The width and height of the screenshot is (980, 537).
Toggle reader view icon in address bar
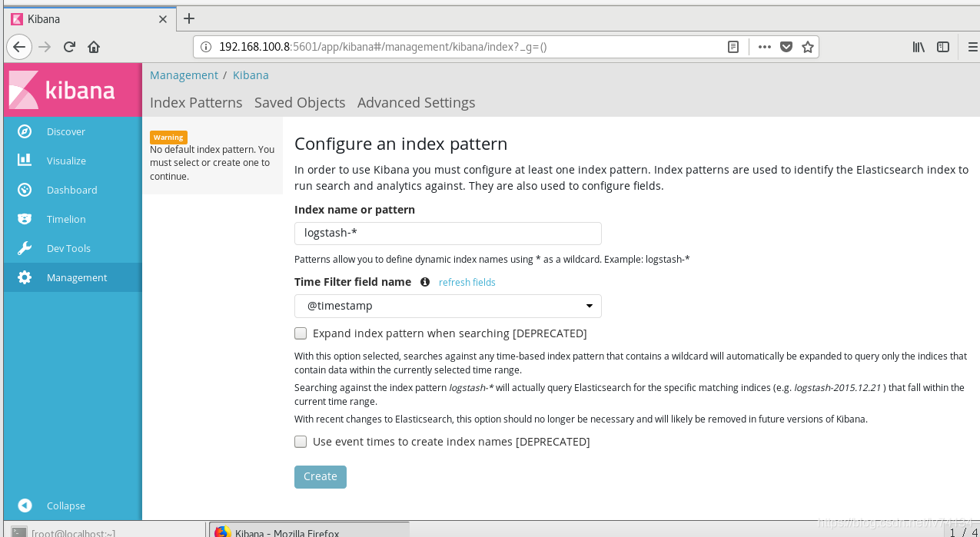coord(733,47)
